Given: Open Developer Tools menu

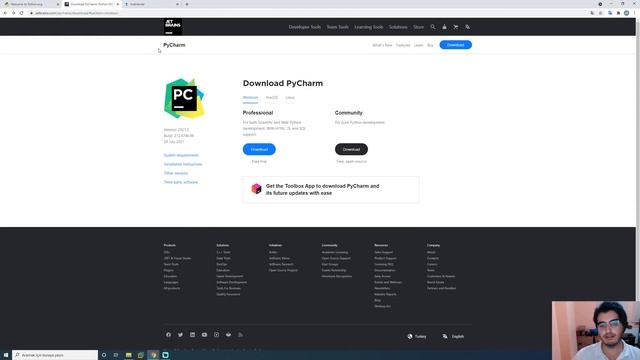Looking at the screenshot, I should (x=304, y=27).
